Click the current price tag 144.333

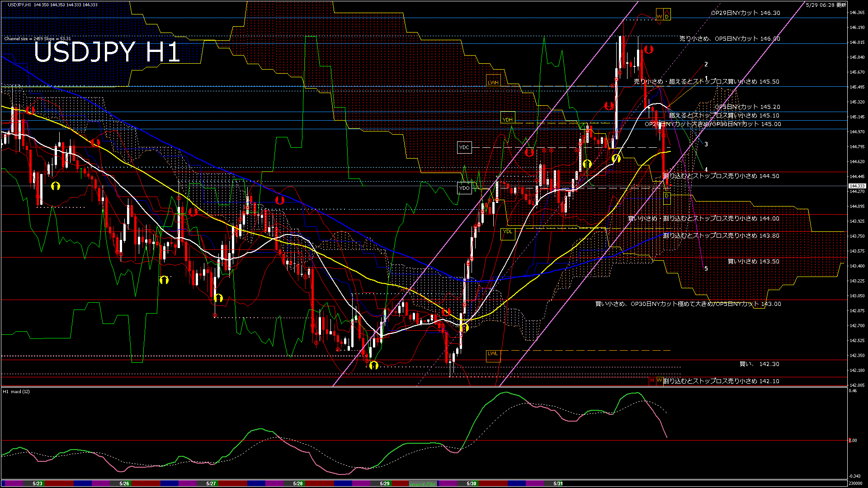[x=857, y=186]
